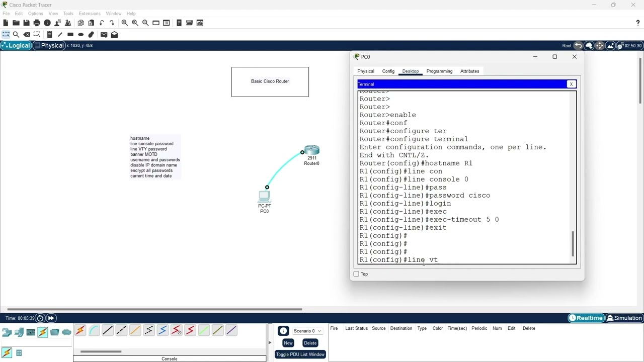Pick the copper straight-through cable
The width and height of the screenshot is (644, 362).
click(x=108, y=330)
